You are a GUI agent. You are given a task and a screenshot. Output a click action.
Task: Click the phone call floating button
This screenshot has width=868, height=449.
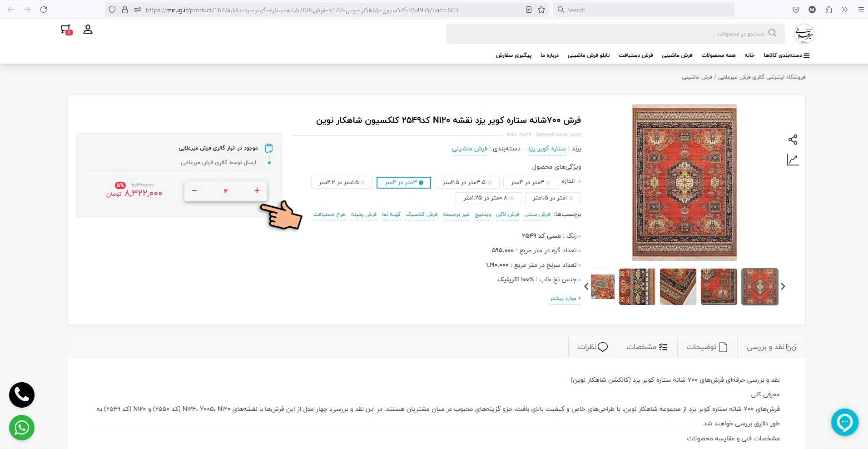pos(22,395)
